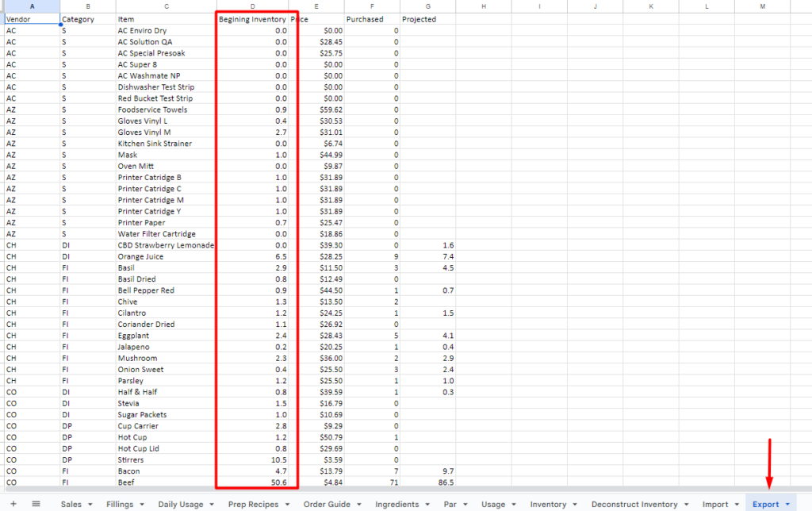Go to the Ingredients sheet tab
Image resolution: width=812 pixels, height=511 pixels.
(x=396, y=504)
